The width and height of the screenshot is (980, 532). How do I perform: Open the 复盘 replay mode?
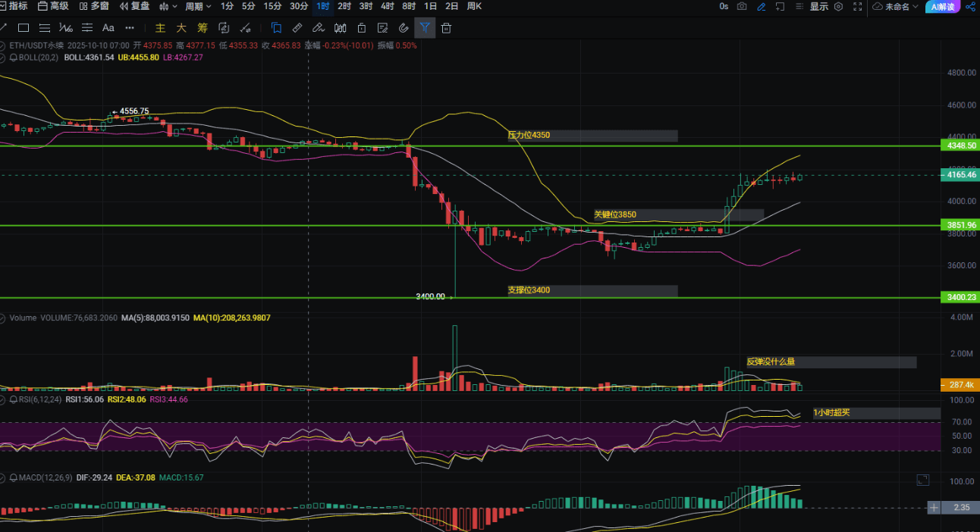point(134,6)
